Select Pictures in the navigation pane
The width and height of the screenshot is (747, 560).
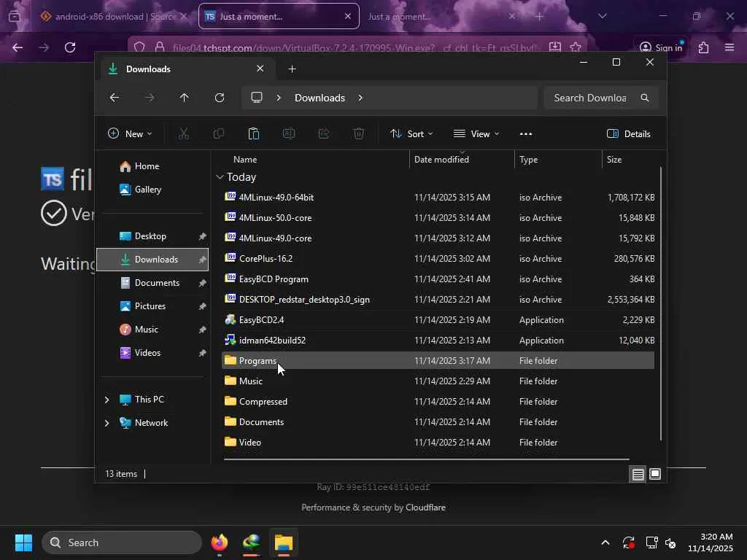(152, 306)
